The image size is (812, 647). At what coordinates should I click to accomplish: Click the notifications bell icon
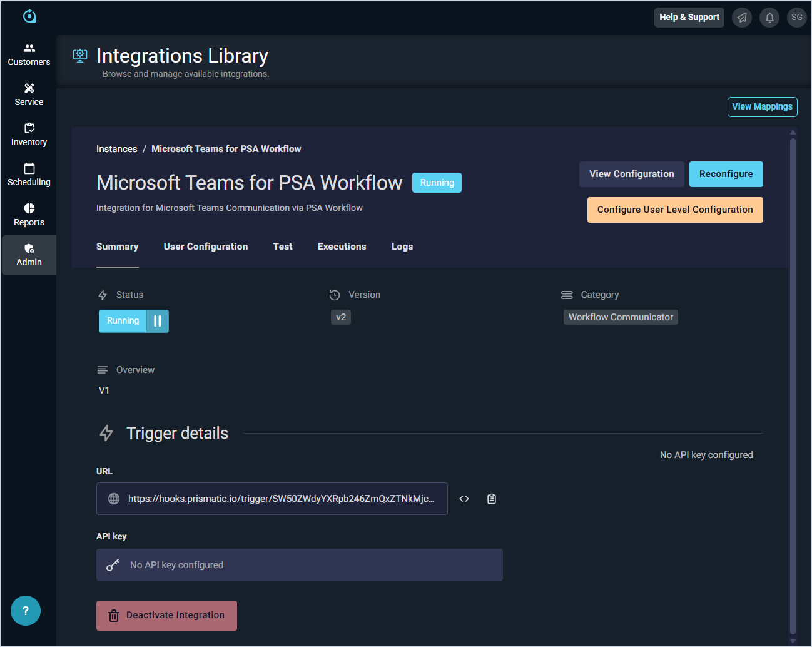(769, 18)
